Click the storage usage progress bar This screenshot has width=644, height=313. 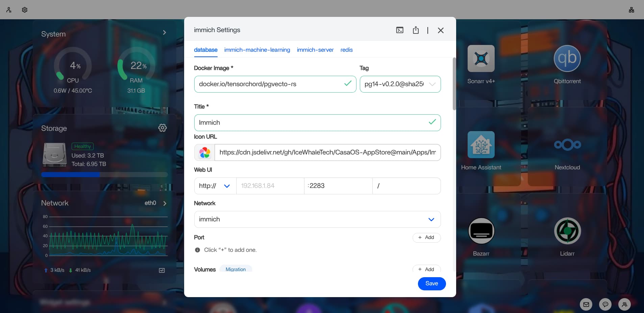[x=104, y=175]
